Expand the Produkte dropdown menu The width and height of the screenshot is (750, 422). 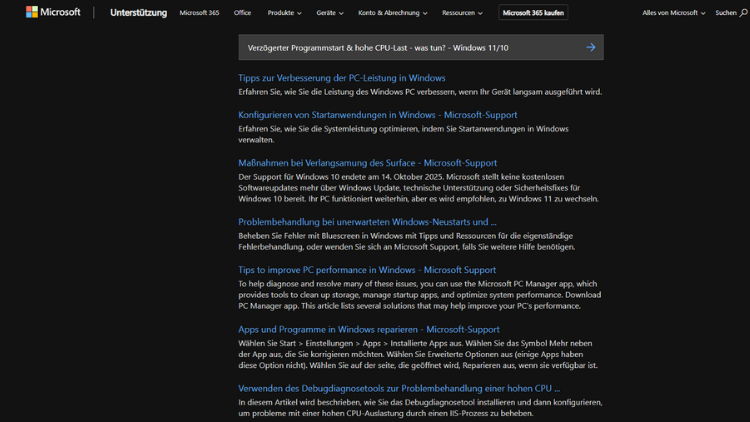coord(284,13)
